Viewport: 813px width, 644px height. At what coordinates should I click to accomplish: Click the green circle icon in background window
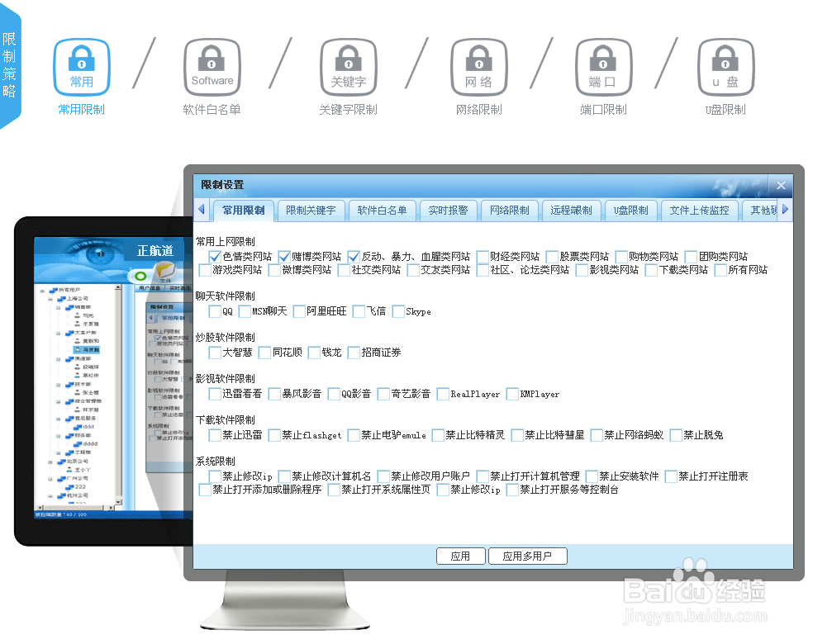140,276
